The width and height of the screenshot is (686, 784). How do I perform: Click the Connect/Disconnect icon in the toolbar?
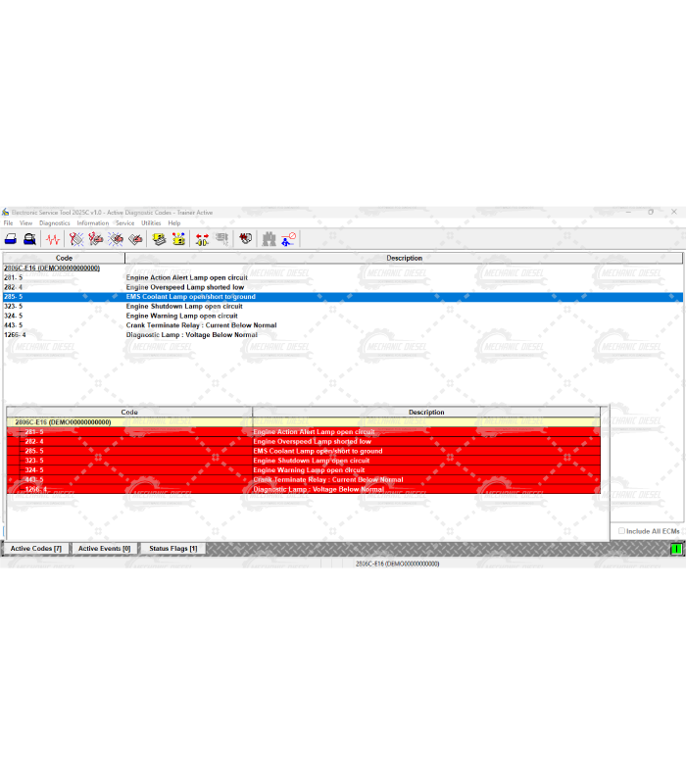click(x=289, y=239)
